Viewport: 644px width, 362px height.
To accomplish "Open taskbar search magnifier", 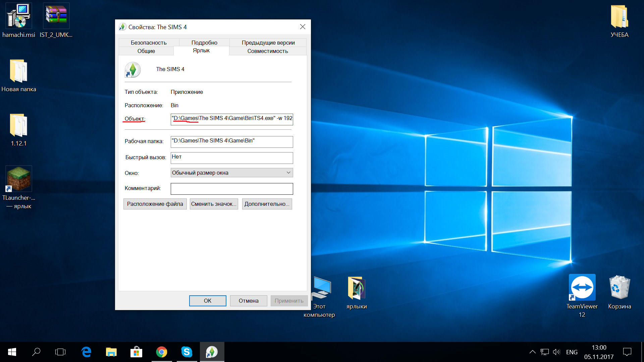I will click(x=36, y=352).
